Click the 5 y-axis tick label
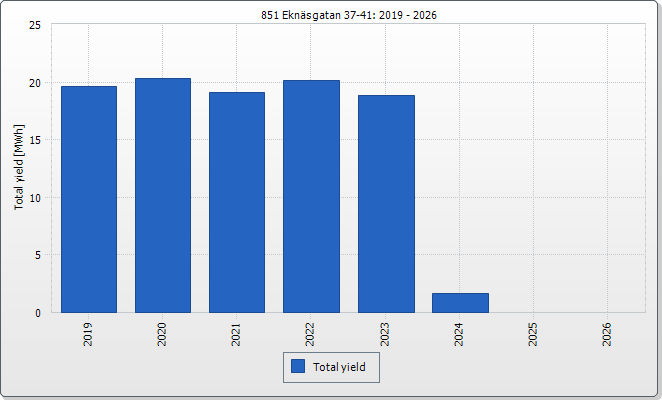This screenshot has width=662, height=400. click(x=37, y=255)
